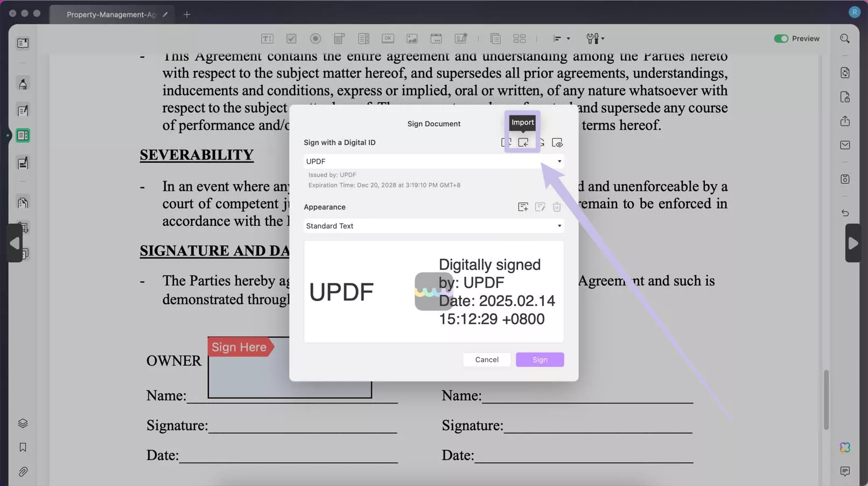Open the Fill & Sign tool in sidebar
Image resolution: width=868 pixels, height=486 pixels.
pos(23,163)
